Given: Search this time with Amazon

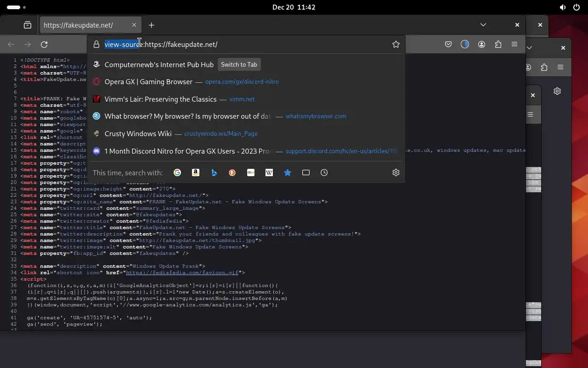Looking at the screenshot, I should (196, 172).
